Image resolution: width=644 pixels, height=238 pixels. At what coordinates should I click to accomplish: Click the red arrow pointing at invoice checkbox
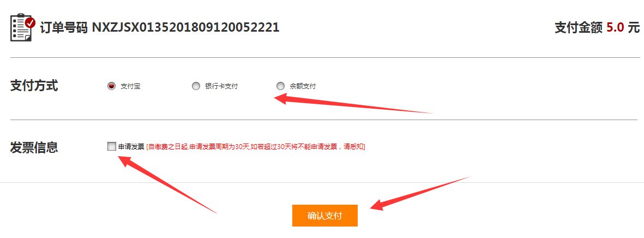(x=167, y=185)
